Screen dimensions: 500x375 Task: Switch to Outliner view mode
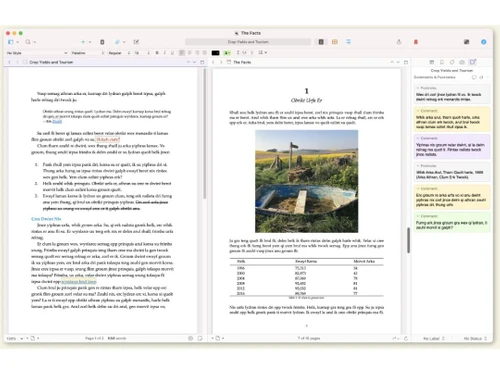[348, 42]
